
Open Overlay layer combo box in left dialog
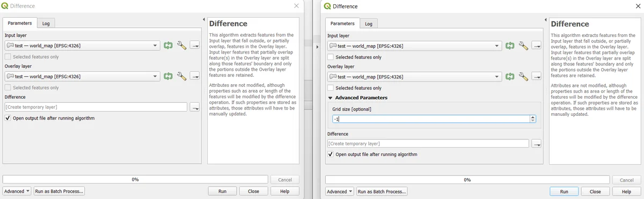pos(82,77)
